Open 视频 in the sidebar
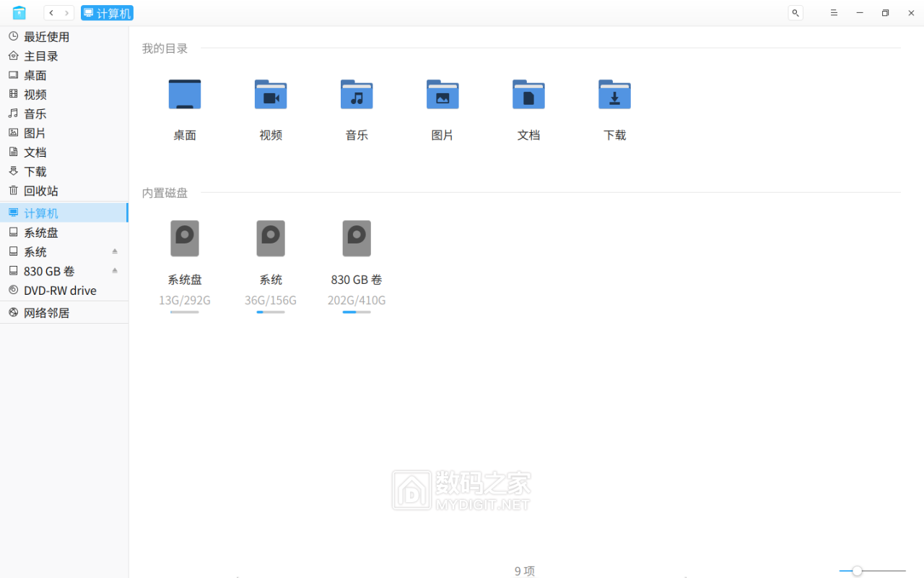Image resolution: width=924 pixels, height=578 pixels. coord(64,95)
